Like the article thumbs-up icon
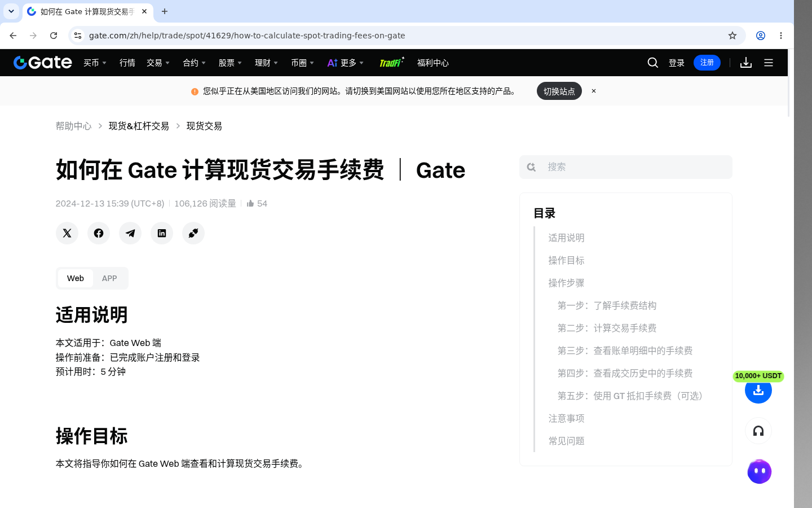The image size is (812, 508). coord(250,203)
